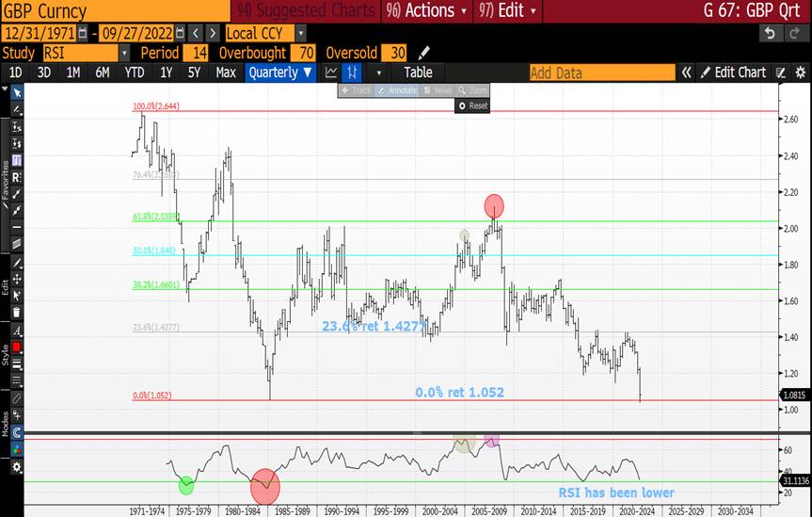Step date range backward arrow

click(196, 34)
